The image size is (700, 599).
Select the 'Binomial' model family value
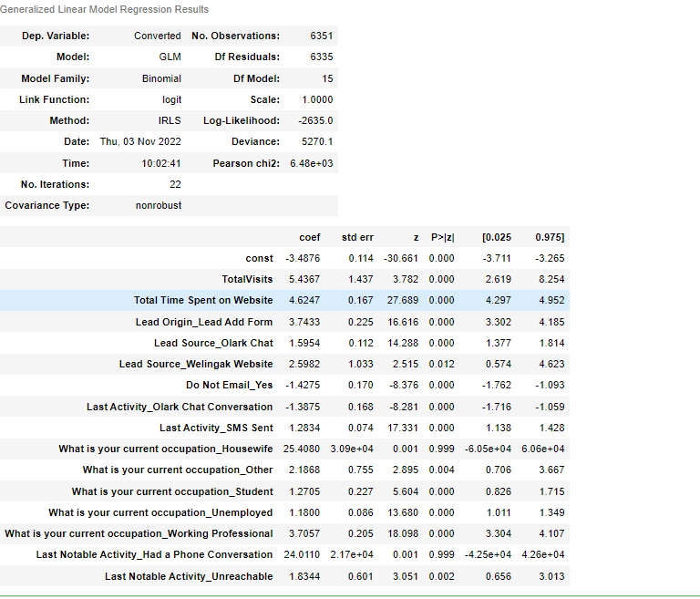pyautogui.click(x=161, y=78)
